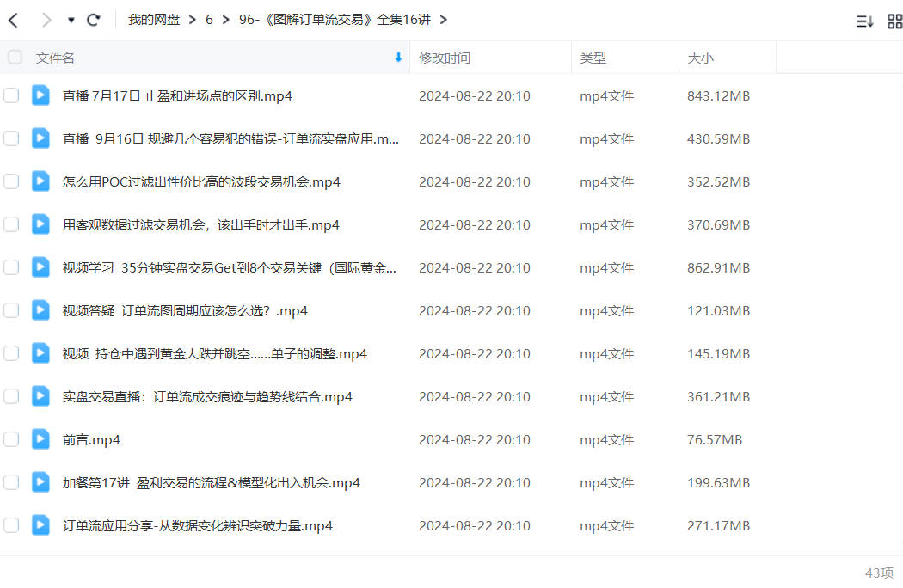903x588 pixels.
Task: Expand chevron after 全集16讲 breadcrumb
Action: click(x=443, y=20)
